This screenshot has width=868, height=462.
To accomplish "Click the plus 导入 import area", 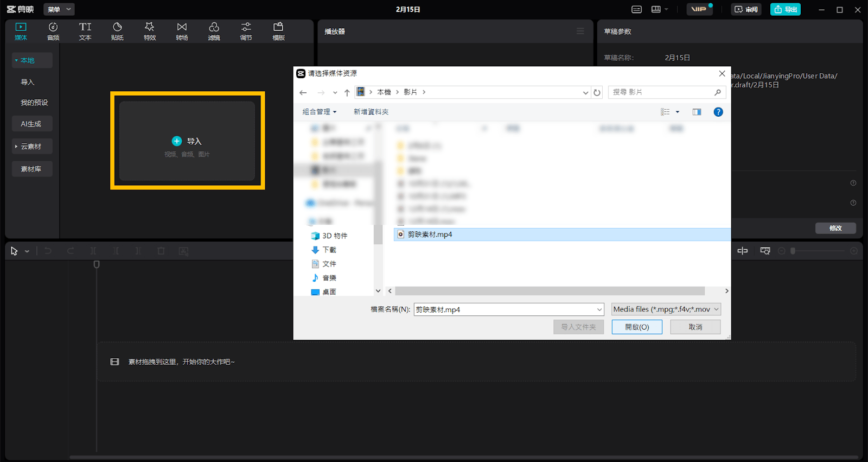I will point(187,141).
